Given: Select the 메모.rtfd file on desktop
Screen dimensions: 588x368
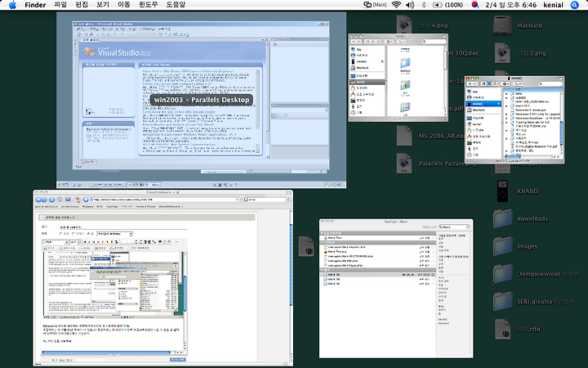Looking at the screenshot, I should [502, 329].
